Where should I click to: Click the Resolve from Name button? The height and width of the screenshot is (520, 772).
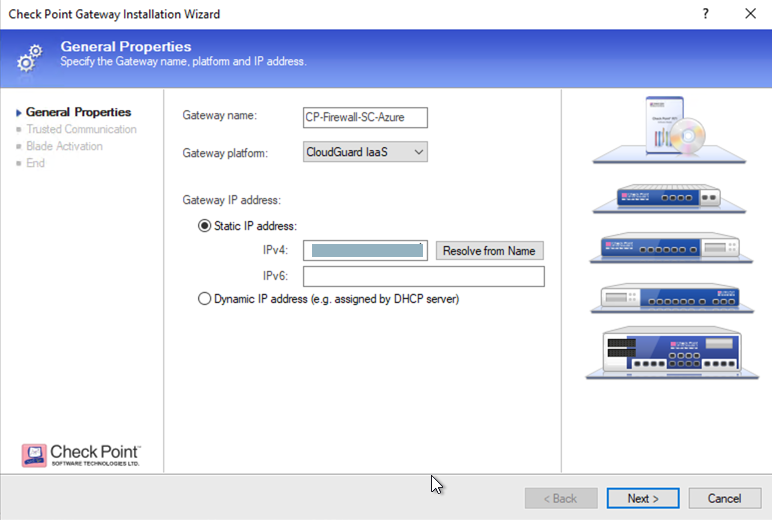[x=489, y=250]
